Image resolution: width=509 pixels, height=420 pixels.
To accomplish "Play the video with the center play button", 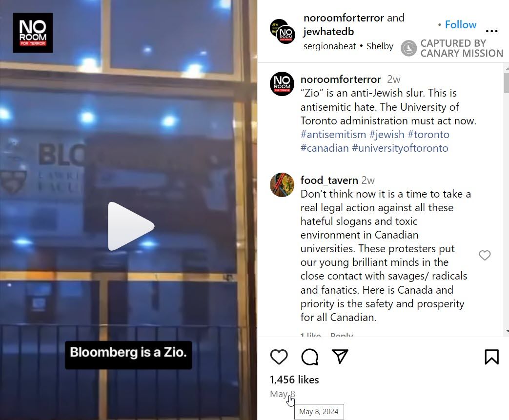I will 131,226.
